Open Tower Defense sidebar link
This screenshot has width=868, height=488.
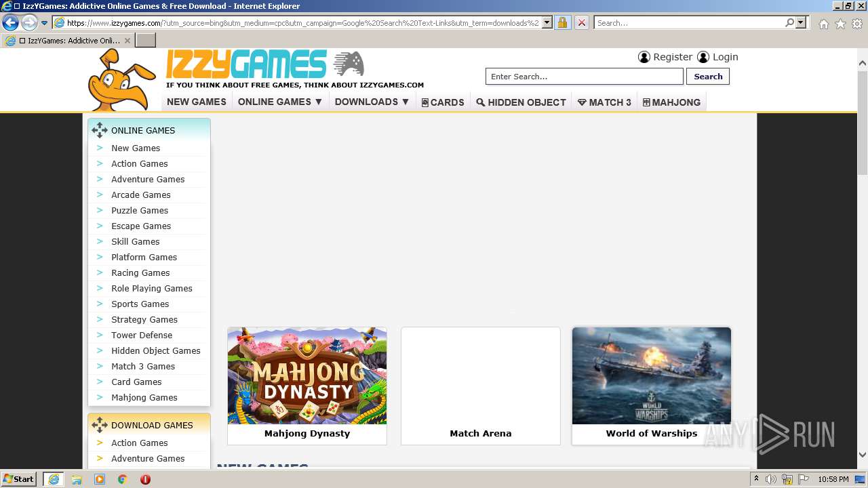click(142, 335)
